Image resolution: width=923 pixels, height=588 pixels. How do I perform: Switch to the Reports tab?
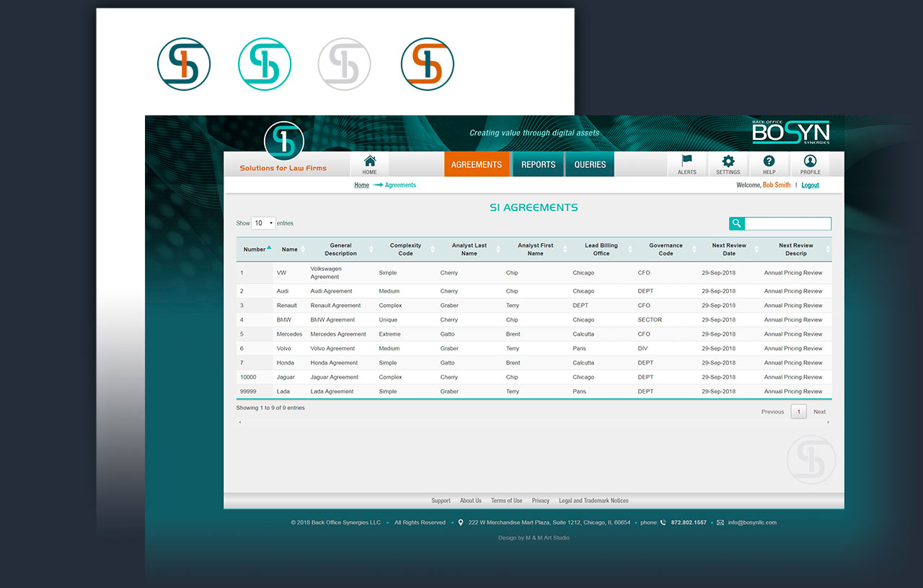pos(538,164)
